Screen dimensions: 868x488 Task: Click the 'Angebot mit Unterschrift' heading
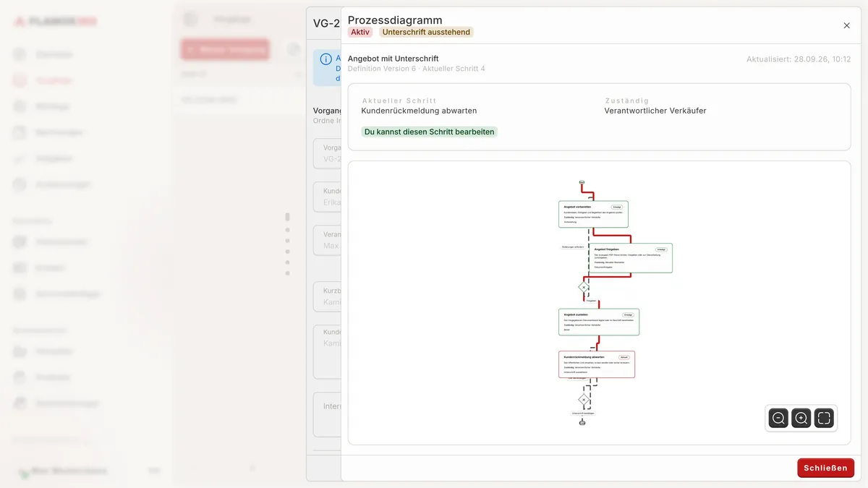coord(393,59)
